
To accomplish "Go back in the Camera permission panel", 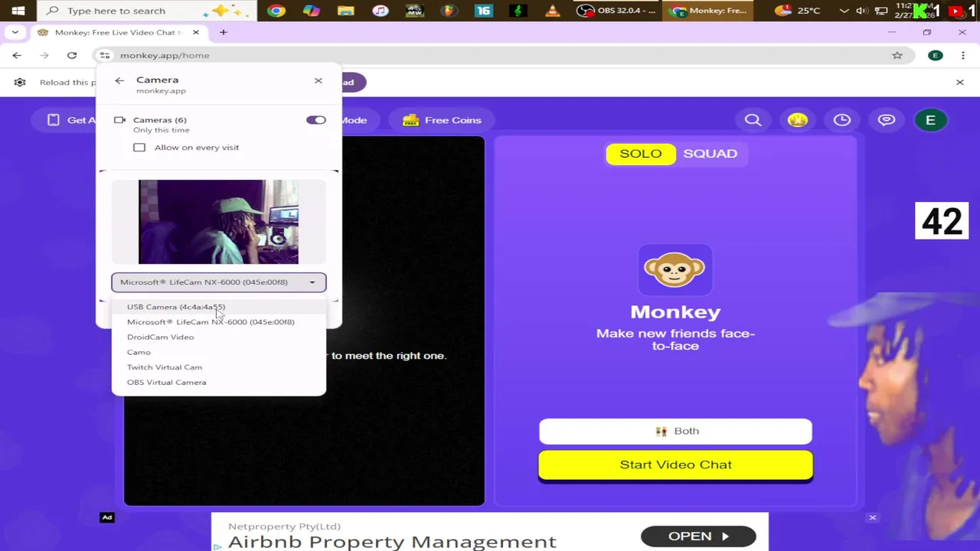I will 119,80.
